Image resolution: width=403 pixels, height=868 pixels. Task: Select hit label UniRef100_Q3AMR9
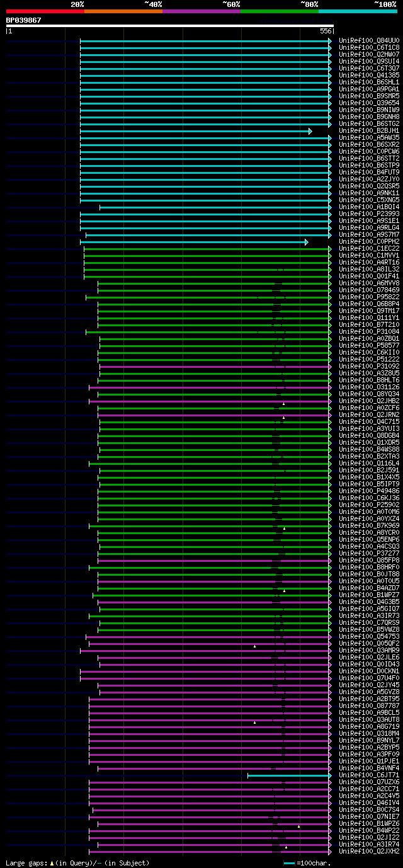(369, 650)
